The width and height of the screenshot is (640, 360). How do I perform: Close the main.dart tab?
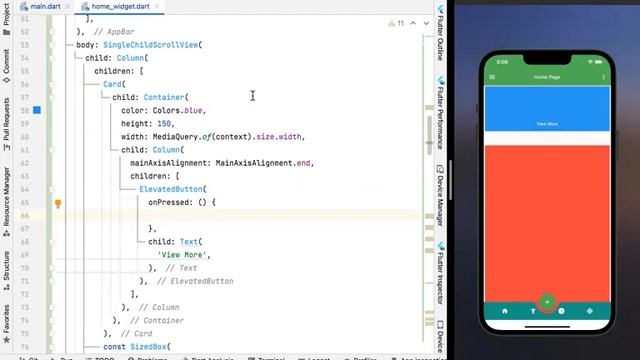tap(68, 7)
